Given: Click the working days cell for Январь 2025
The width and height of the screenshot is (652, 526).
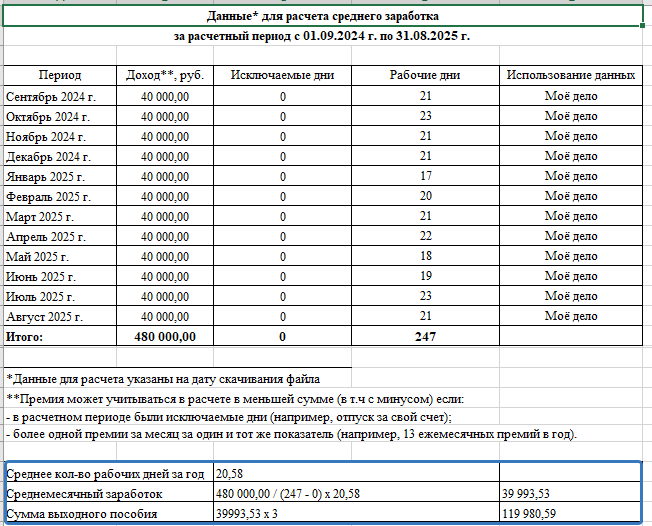Looking at the screenshot, I should coord(425,175).
